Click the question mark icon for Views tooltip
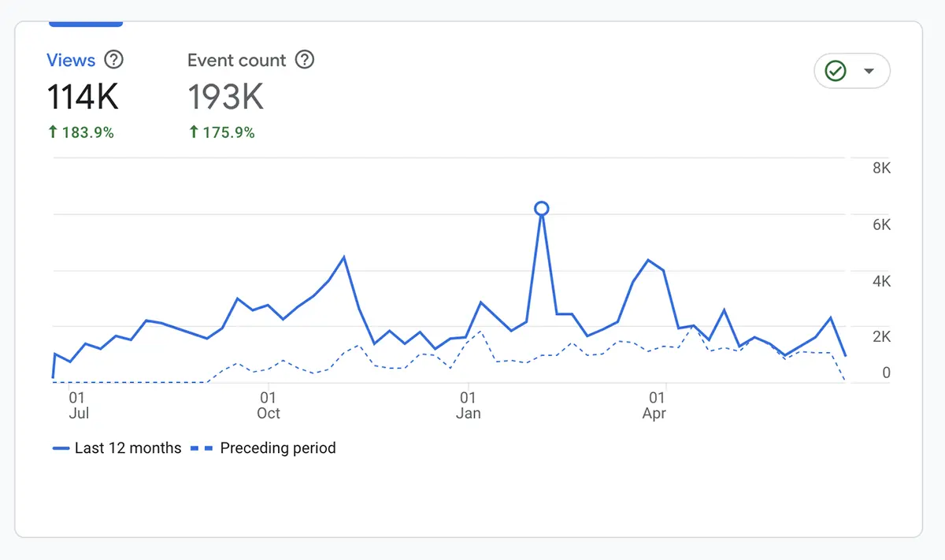 [x=115, y=60]
